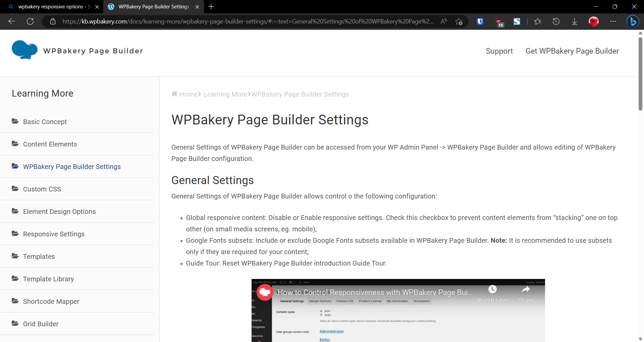Open Custom CSS sidebar section
This screenshot has width=644, height=342.
[x=42, y=189]
